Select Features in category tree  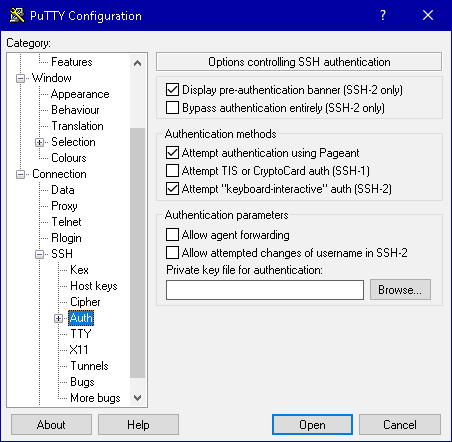click(x=72, y=62)
